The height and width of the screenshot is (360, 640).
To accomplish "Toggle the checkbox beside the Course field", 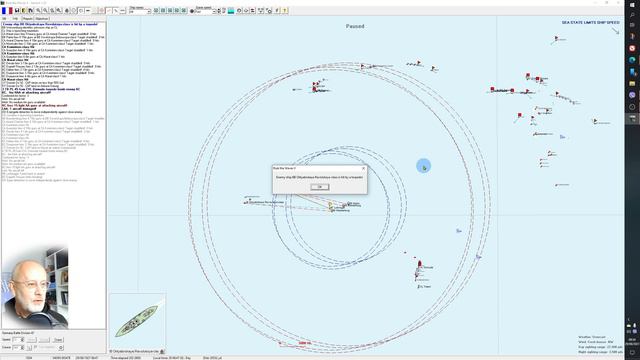I will click(36, 347).
